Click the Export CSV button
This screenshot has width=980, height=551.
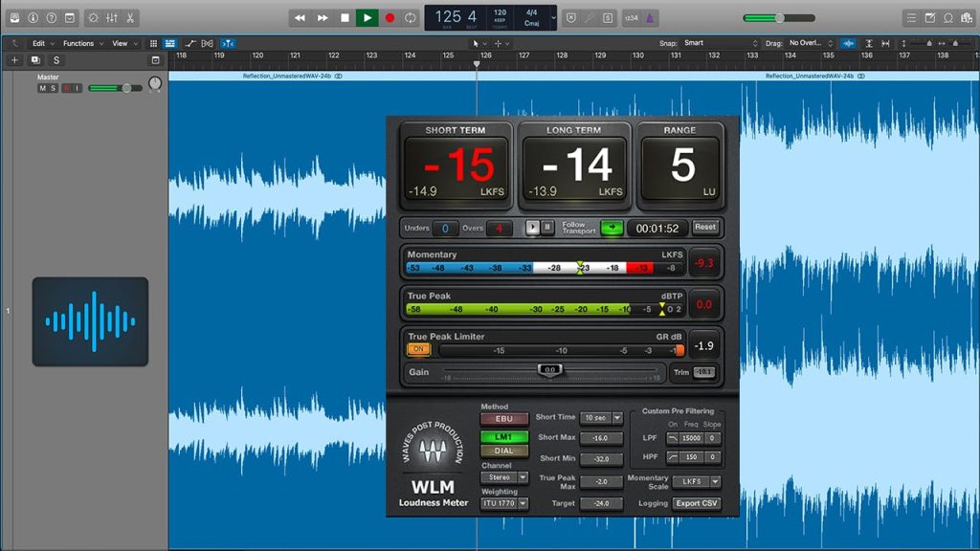[x=697, y=503]
